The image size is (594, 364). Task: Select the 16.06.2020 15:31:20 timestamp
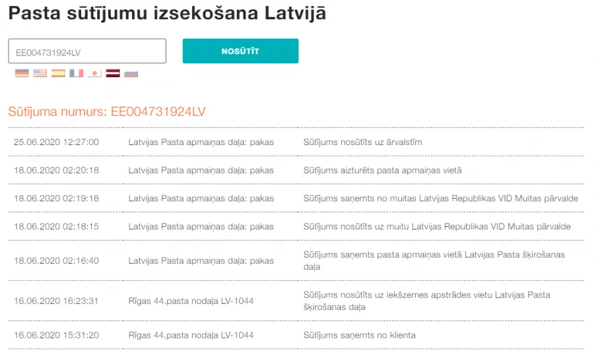(x=56, y=335)
